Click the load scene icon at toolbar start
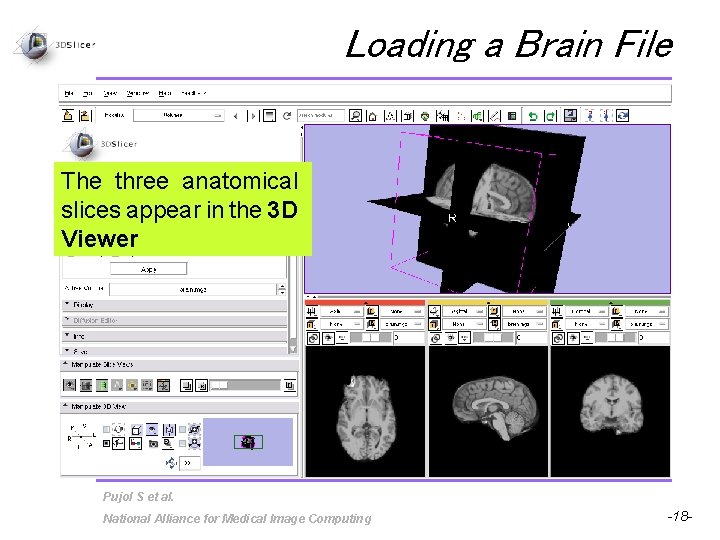The image size is (720, 540). (x=68, y=115)
